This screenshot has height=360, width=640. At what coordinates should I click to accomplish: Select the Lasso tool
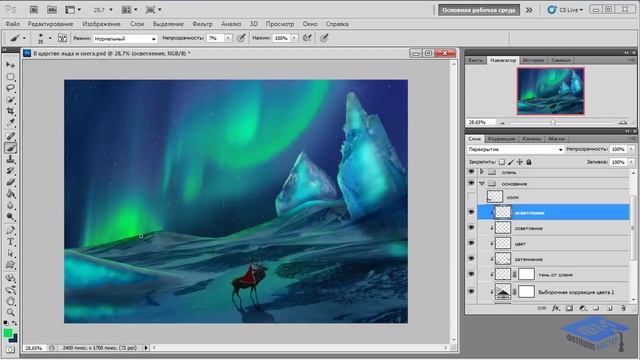click(11, 88)
